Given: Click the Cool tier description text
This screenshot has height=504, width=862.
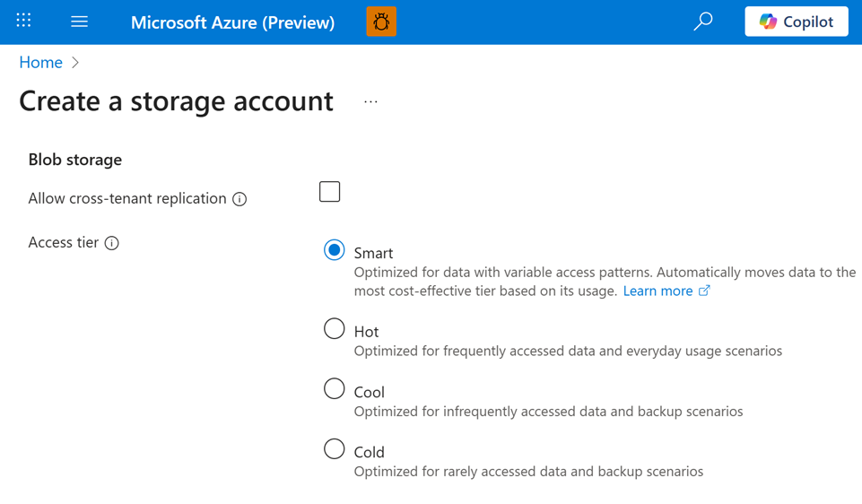Looking at the screenshot, I should coord(548,411).
